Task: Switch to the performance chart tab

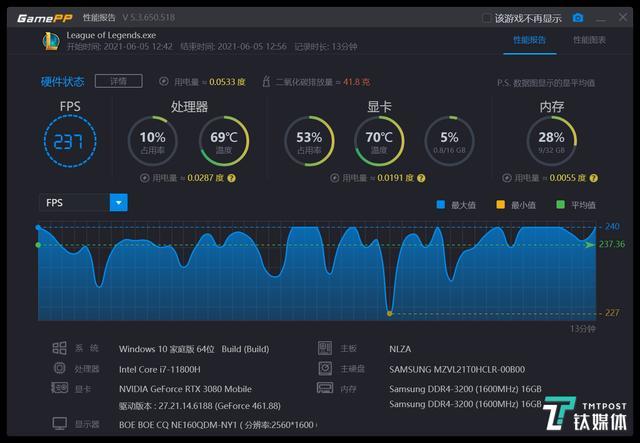Action: pos(589,40)
